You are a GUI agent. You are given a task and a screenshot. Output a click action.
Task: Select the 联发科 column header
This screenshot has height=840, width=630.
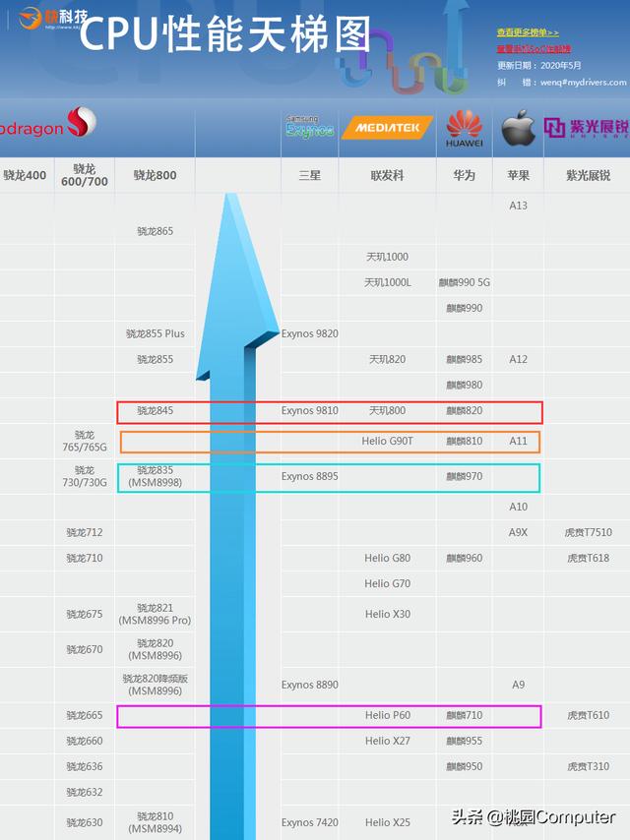pos(387,175)
